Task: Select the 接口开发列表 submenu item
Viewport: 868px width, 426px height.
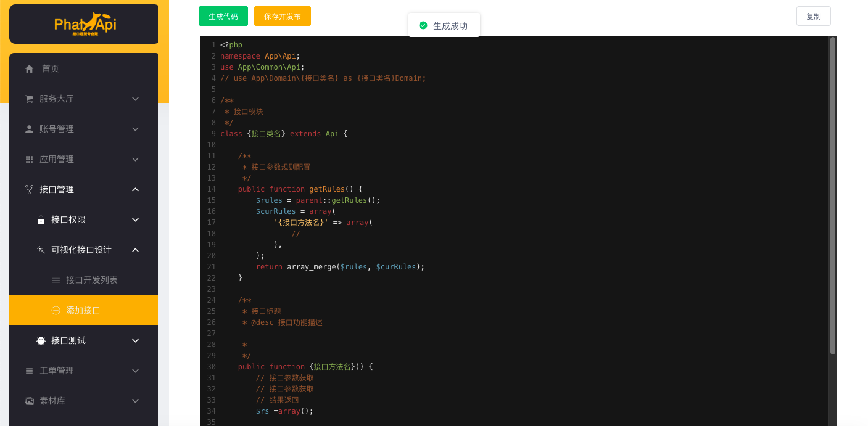Action: (83, 280)
